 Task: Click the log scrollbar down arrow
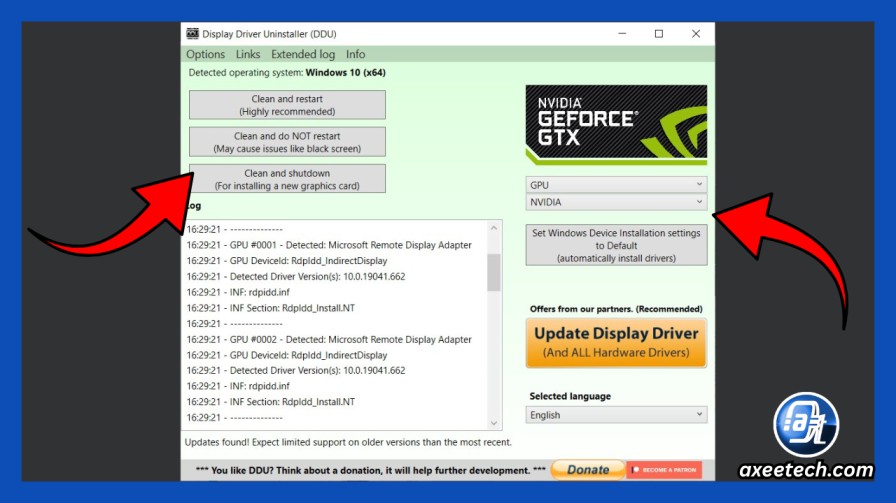494,423
